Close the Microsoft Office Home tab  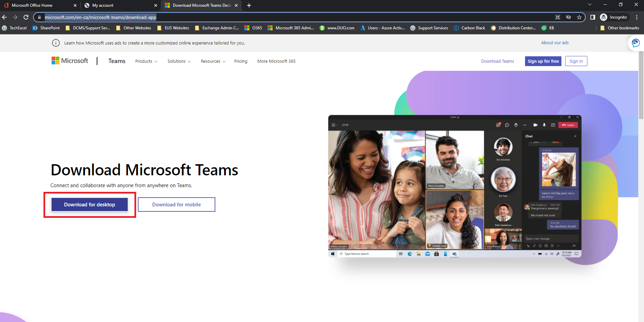[x=75, y=5]
